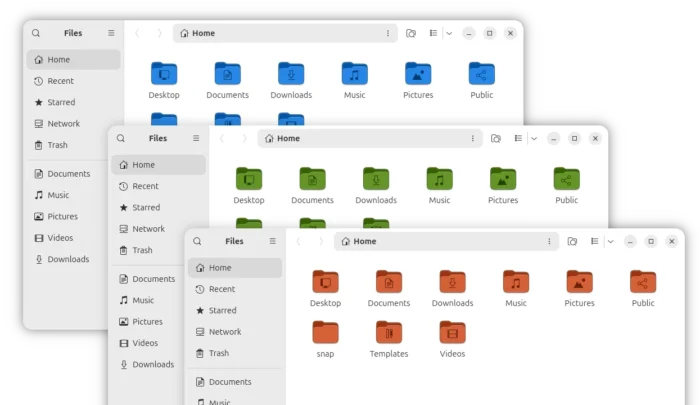The height and width of the screenshot is (405, 700).
Task: Click the search-folder button beside the path bar in the orange-folder window
Action: [572, 242]
